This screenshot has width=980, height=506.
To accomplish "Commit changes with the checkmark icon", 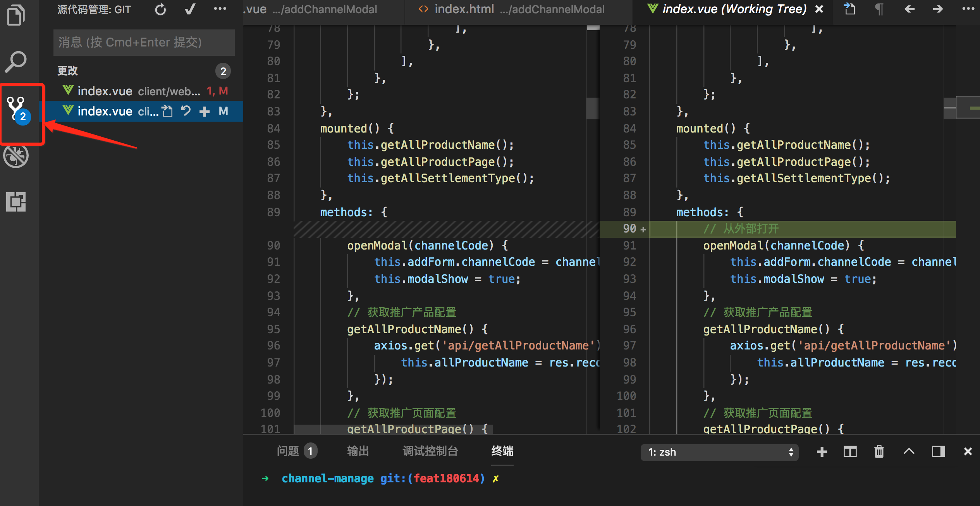I will 190,9.
